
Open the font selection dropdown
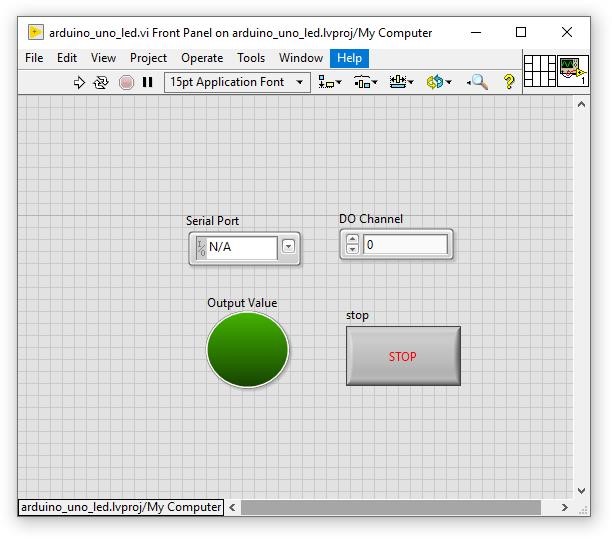237,82
